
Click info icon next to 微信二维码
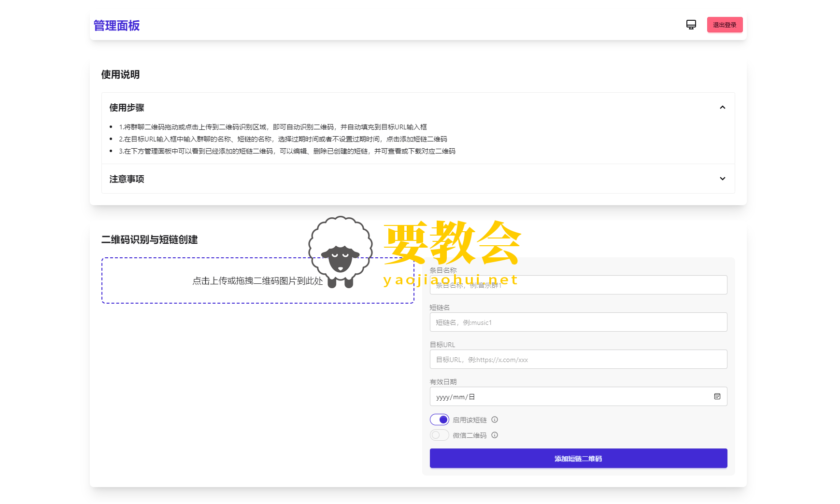pos(495,435)
